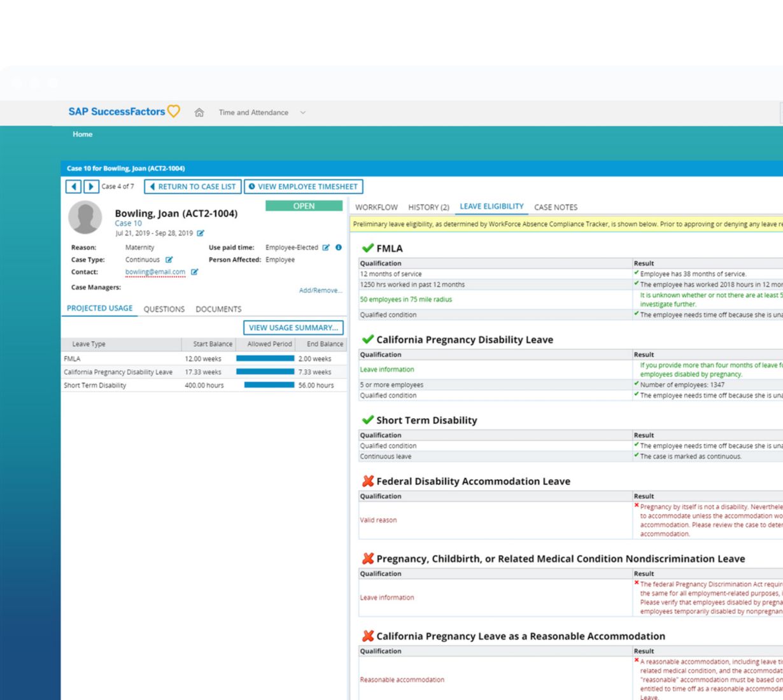This screenshot has width=783, height=700.
Task: Edit the contact email address
Action: tap(195, 272)
